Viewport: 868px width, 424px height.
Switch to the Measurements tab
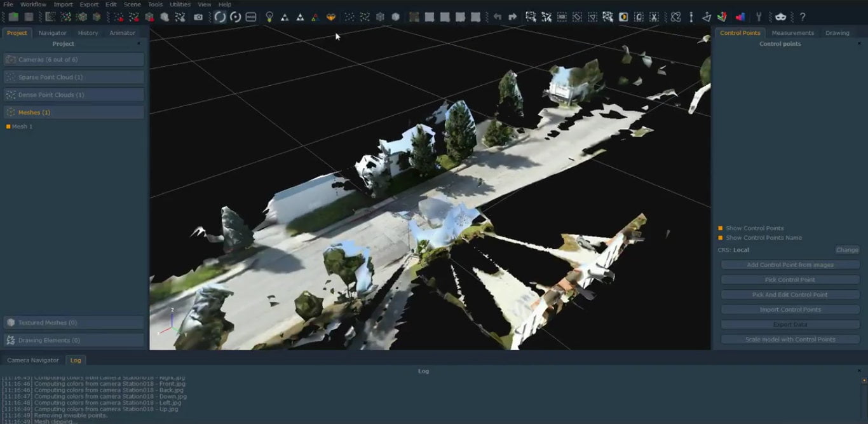tap(792, 32)
